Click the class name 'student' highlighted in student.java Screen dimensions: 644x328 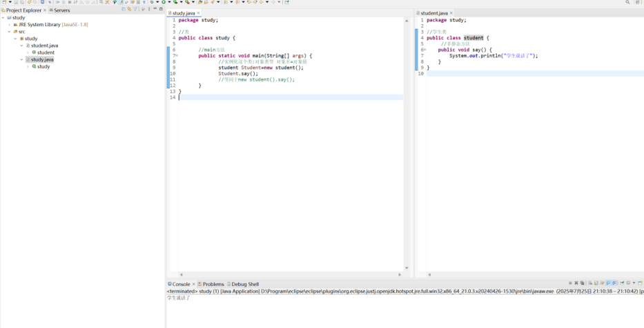[474, 38]
